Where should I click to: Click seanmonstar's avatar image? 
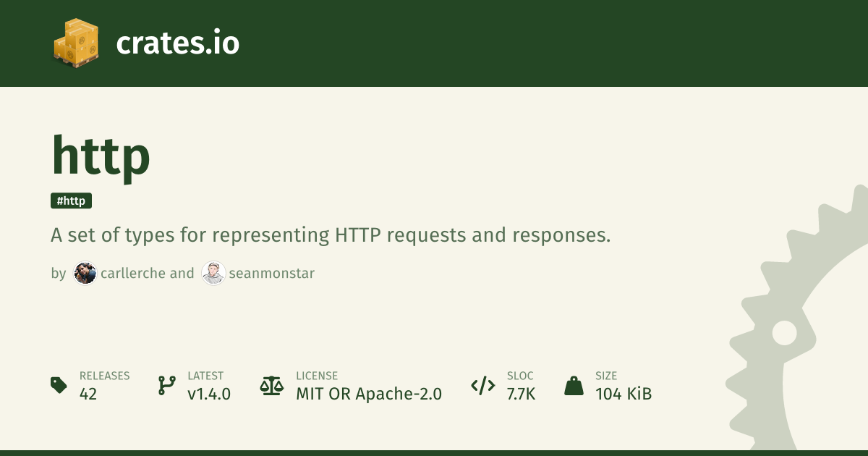pos(213,273)
